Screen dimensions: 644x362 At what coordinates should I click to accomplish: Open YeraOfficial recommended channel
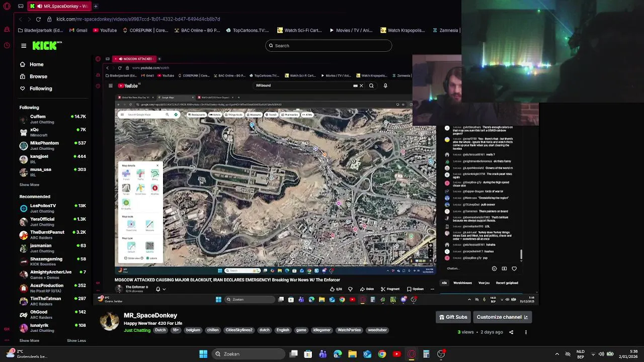pos(53,222)
